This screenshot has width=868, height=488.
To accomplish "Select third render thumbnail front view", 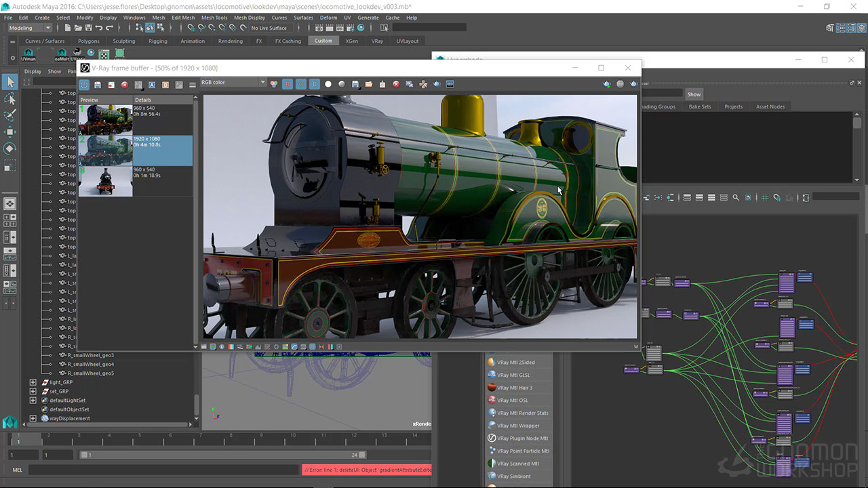I will pos(106,181).
